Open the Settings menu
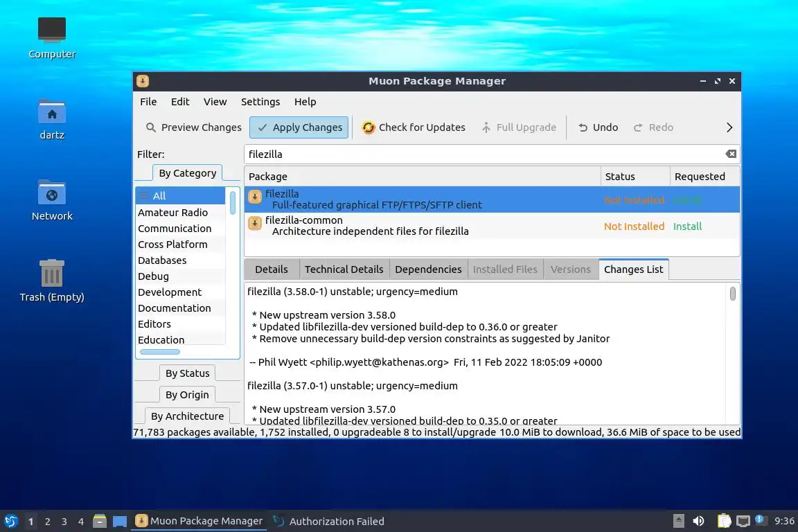This screenshot has width=798, height=532. pos(260,102)
